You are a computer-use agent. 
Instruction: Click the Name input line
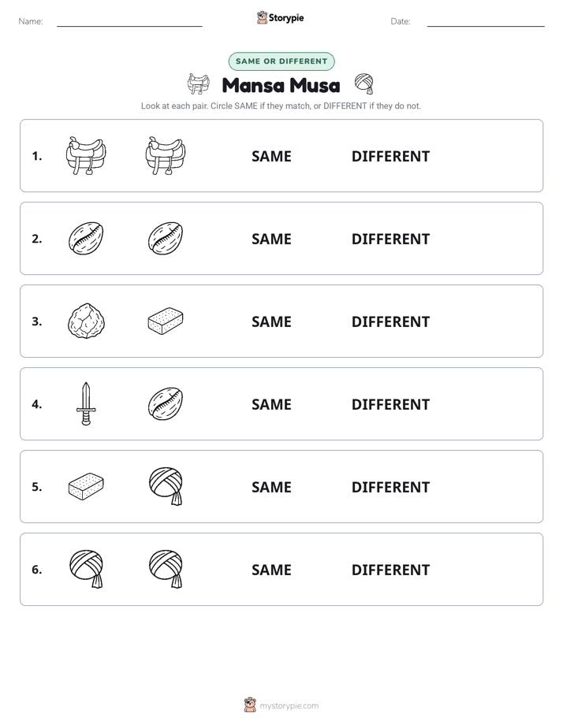tap(129, 22)
